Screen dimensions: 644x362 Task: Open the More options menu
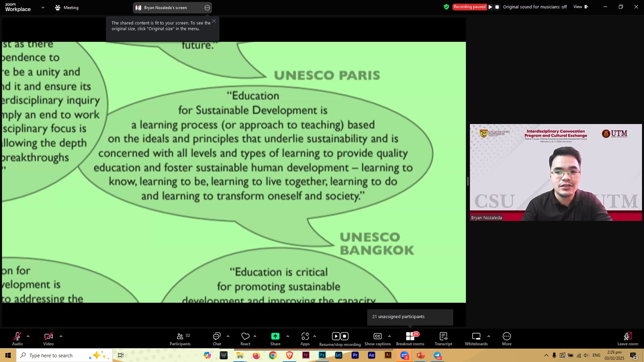pyautogui.click(x=507, y=339)
